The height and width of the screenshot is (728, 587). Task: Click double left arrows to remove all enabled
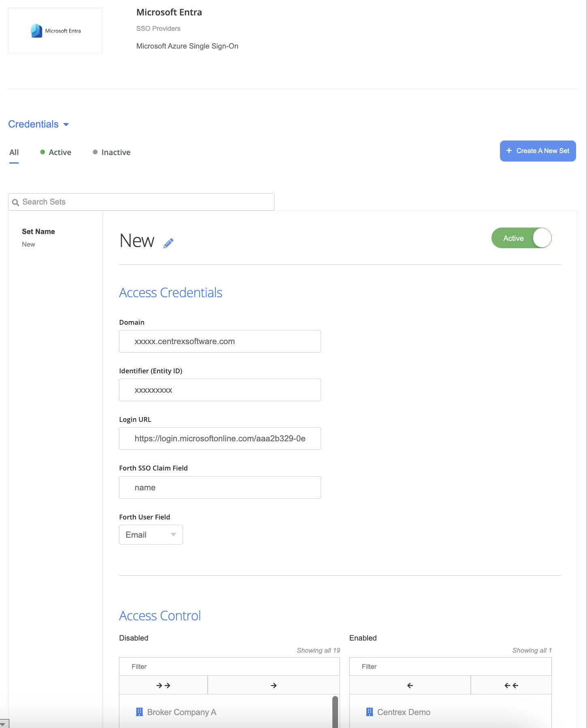click(x=511, y=685)
